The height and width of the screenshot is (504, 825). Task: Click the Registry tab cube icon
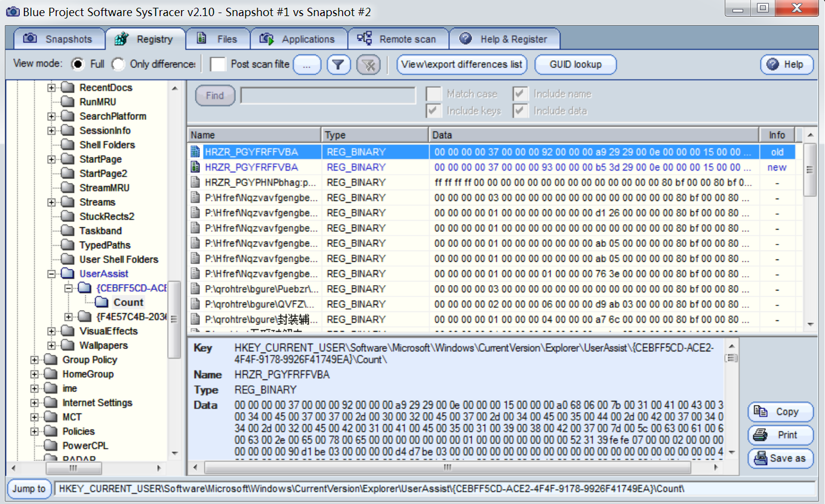coord(122,39)
